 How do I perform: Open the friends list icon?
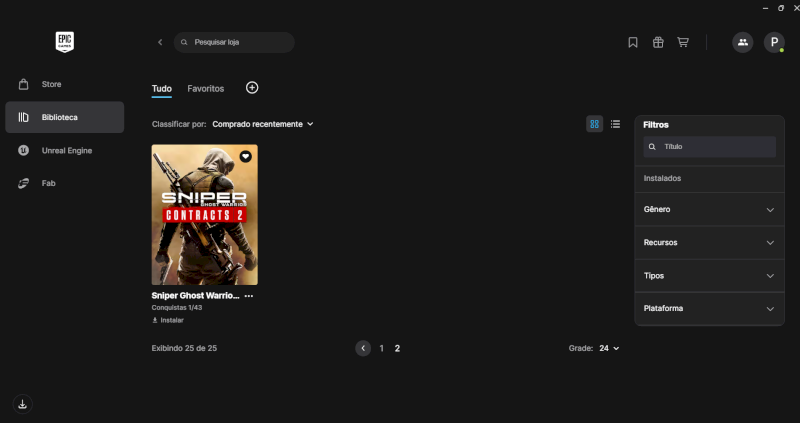click(x=743, y=42)
